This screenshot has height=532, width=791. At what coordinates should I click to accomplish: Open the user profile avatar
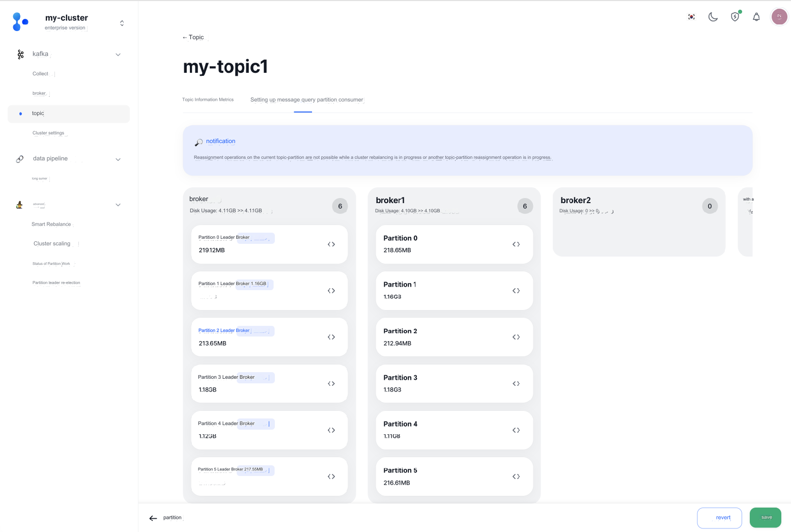(779, 17)
